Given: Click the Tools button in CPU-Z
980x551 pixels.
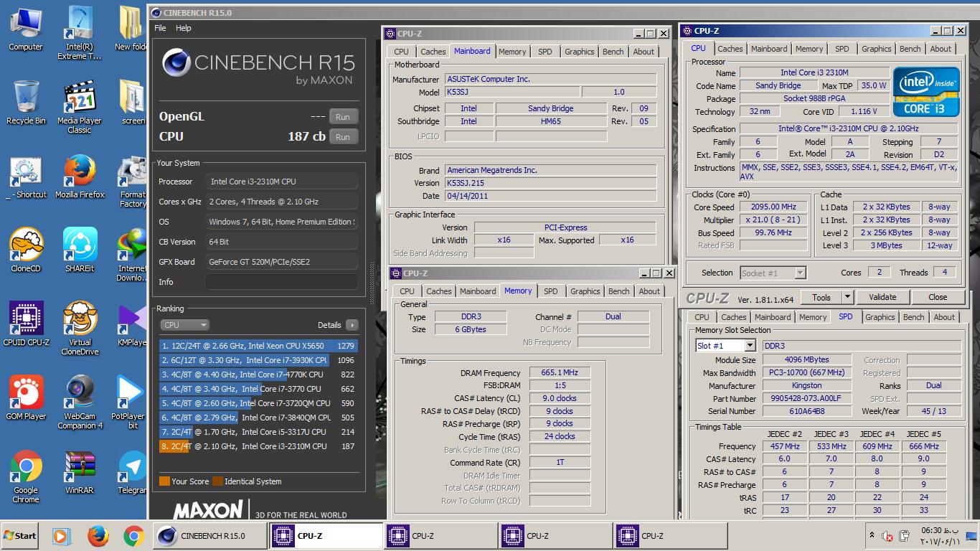Looking at the screenshot, I should pos(821,297).
